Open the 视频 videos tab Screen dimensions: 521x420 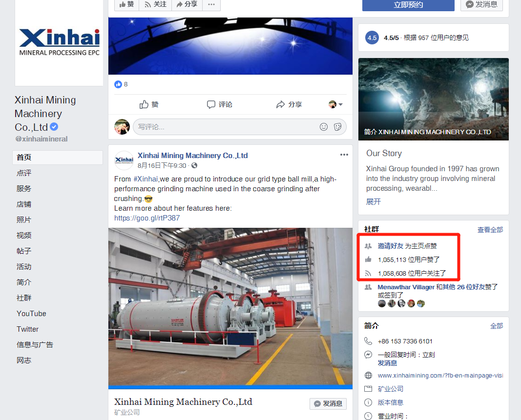point(24,236)
